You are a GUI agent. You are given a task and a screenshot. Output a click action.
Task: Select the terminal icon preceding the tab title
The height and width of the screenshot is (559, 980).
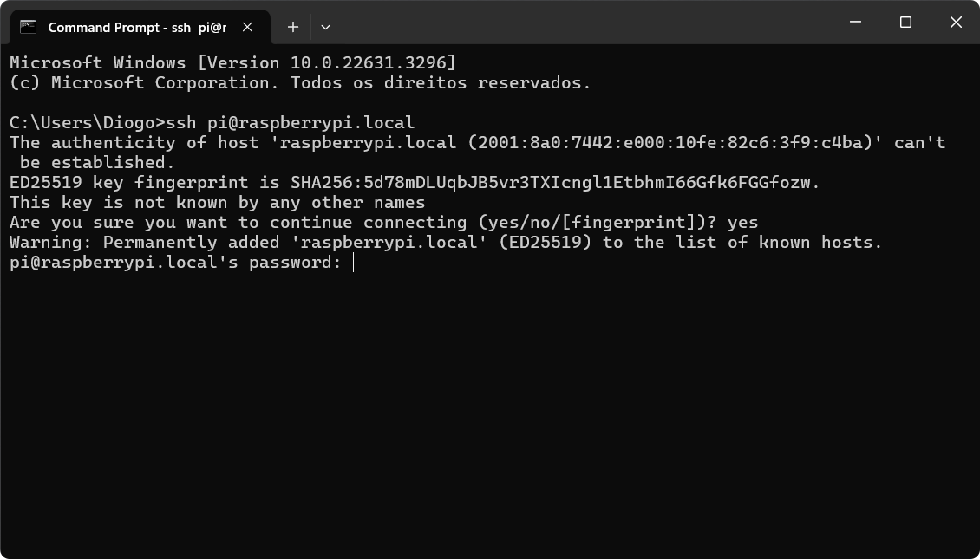pyautogui.click(x=29, y=27)
